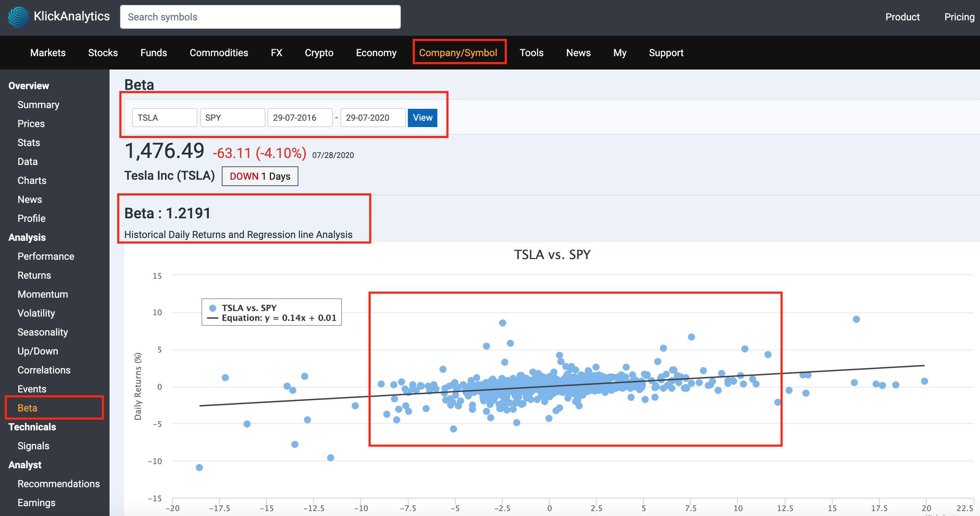The image size is (980, 516).
Task: Go to Summary in sidebar
Action: tap(38, 105)
